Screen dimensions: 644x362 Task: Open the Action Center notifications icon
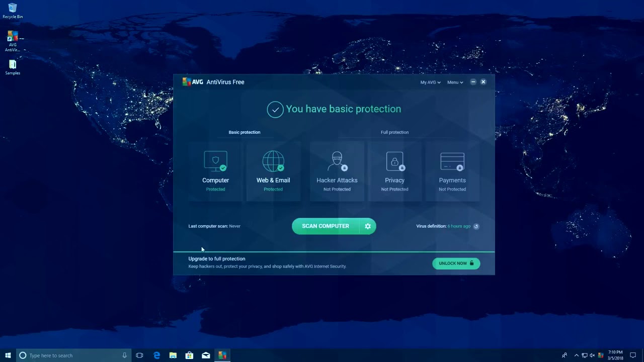coord(633,355)
